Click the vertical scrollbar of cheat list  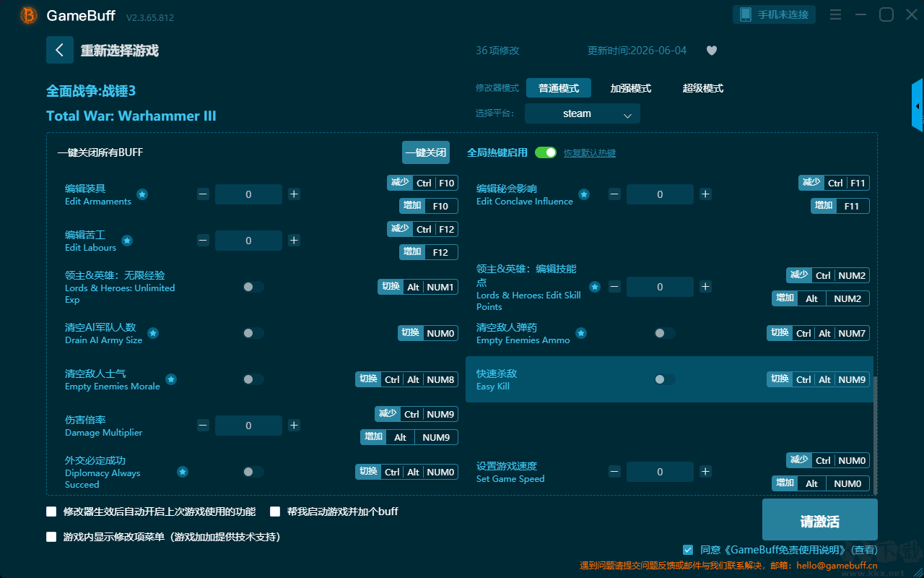click(x=876, y=434)
